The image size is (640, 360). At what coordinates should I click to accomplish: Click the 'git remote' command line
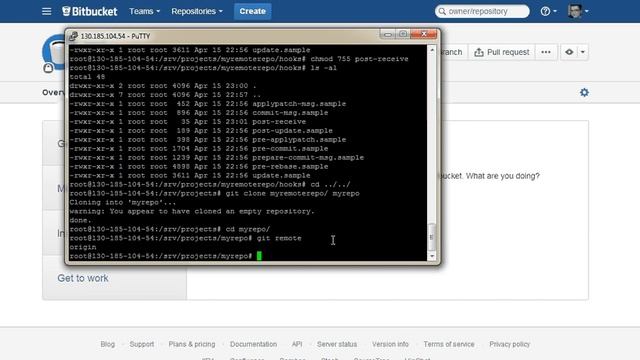[185, 238]
